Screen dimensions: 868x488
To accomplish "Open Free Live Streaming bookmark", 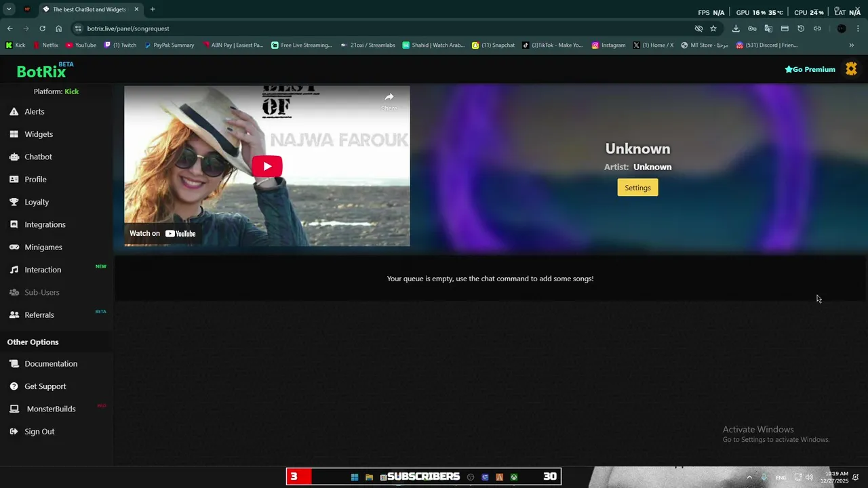I will click(302, 45).
